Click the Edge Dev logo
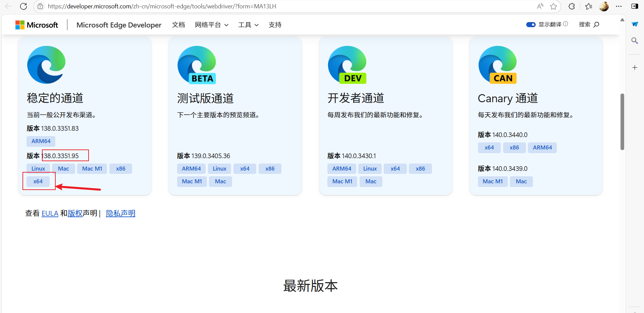The width and height of the screenshot is (644, 313). 347,65
